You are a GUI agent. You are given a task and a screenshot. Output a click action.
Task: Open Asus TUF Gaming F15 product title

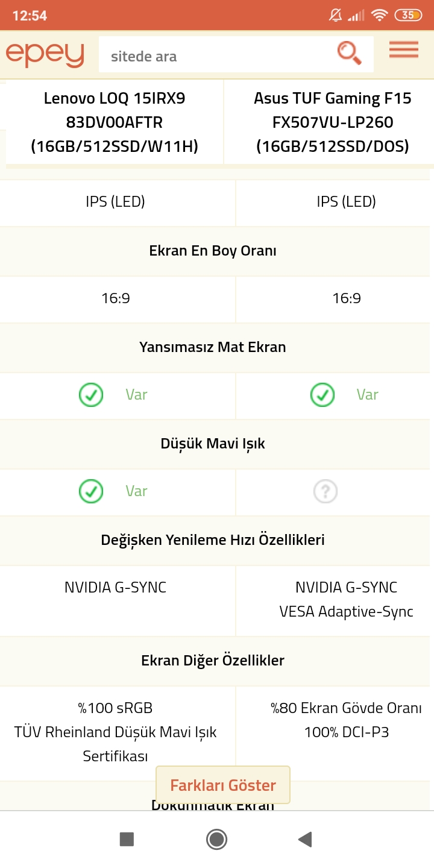(333, 122)
